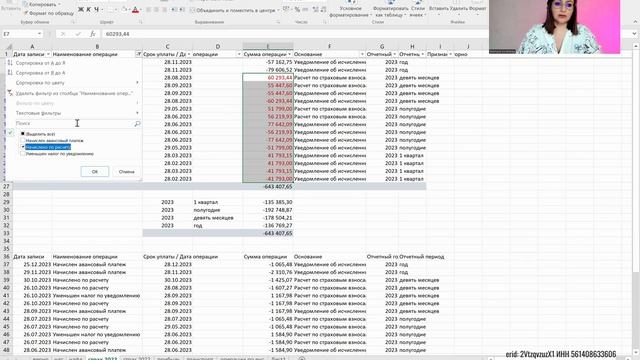Confirm filter with OK button

click(x=95, y=172)
